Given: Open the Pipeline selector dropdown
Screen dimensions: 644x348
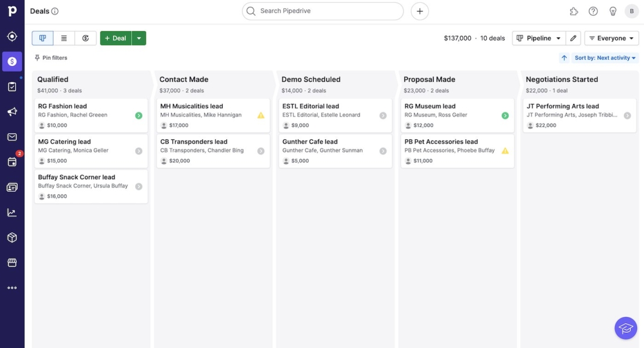Looking at the screenshot, I should pyautogui.click(x=538, y=38).
